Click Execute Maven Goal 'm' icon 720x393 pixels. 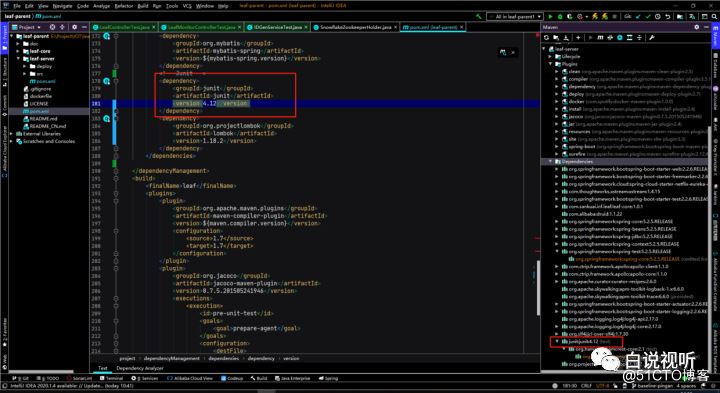[x=600, y=38]
